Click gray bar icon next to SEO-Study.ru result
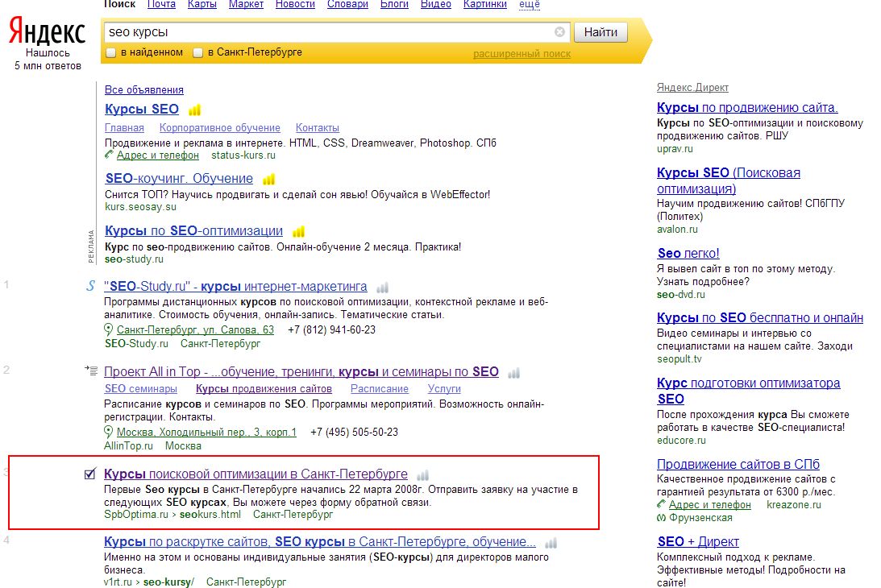The width and height of the screenshot is (881, 588). (x=383, y=288)
